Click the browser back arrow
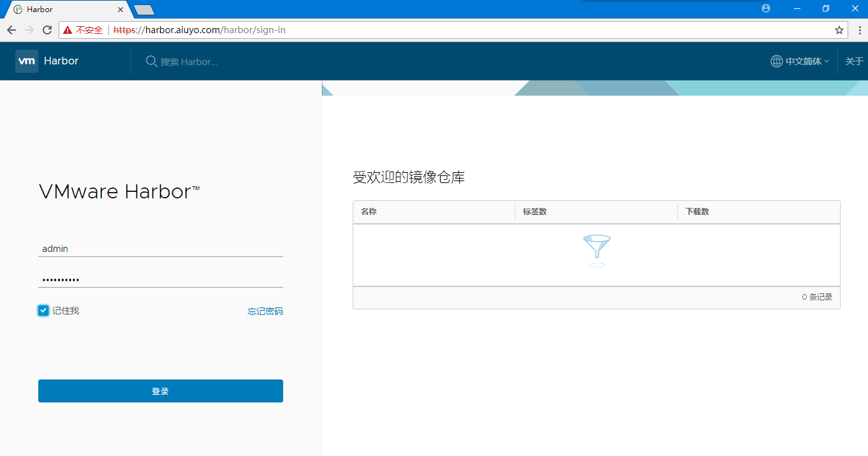Screen dimensions: 868x456 click(x=11, y=30)
